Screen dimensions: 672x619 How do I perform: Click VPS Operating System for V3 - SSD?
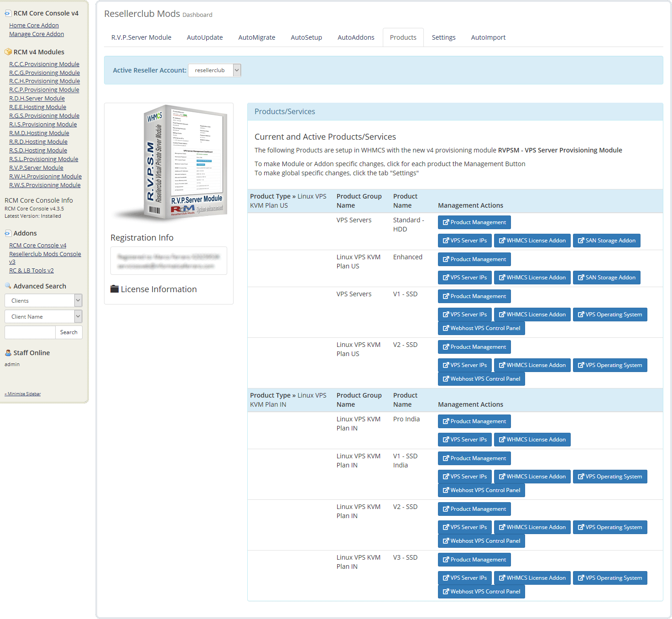coord(610,578)
